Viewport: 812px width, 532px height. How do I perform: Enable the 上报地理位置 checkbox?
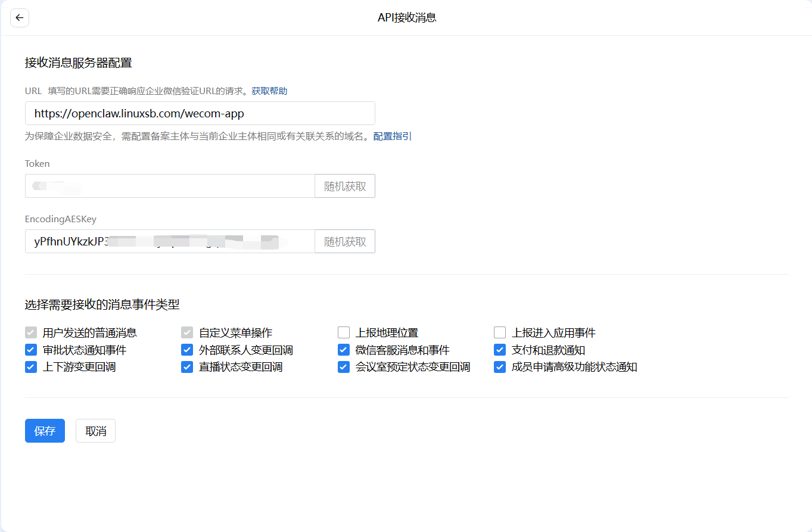point(344,332)
